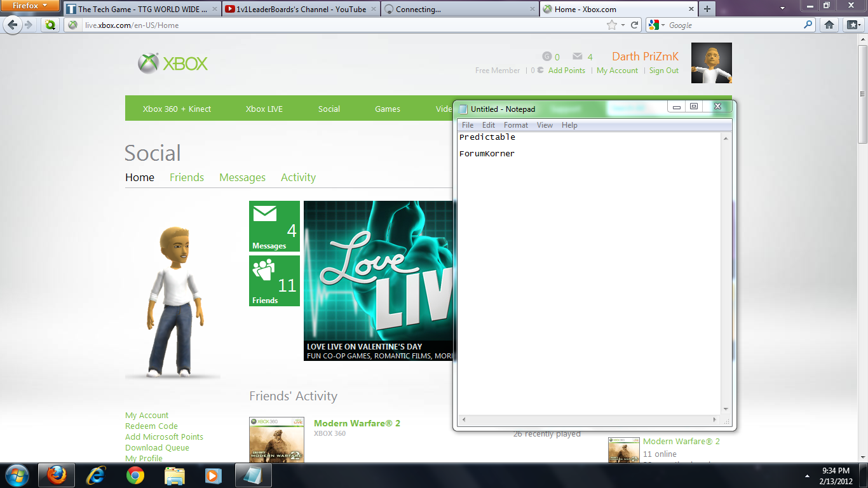Click the Xbox logo on the page

(x=173, y=64)
